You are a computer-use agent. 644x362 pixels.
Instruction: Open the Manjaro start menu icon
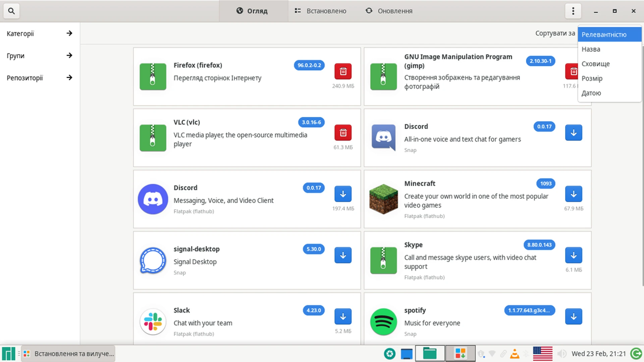[x=8, y=354]
